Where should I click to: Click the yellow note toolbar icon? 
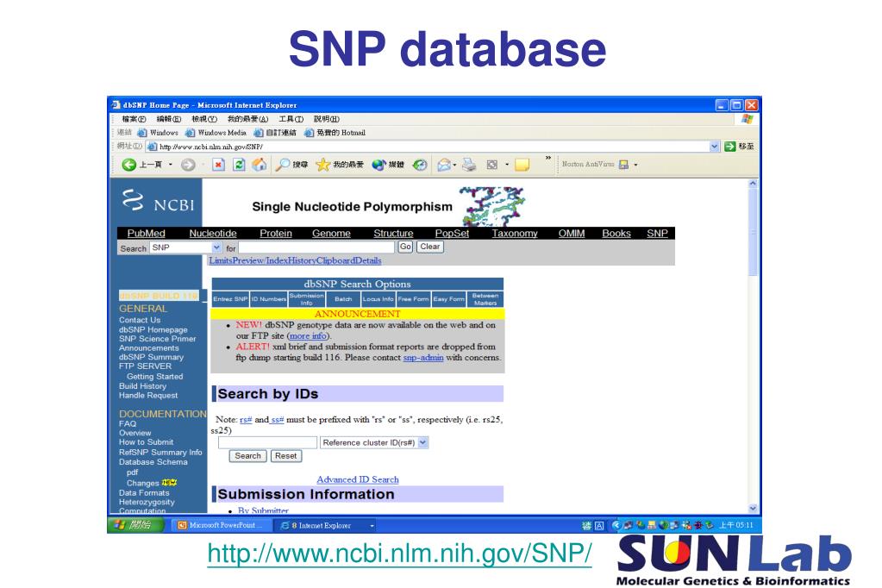click(x=522, y=165)
